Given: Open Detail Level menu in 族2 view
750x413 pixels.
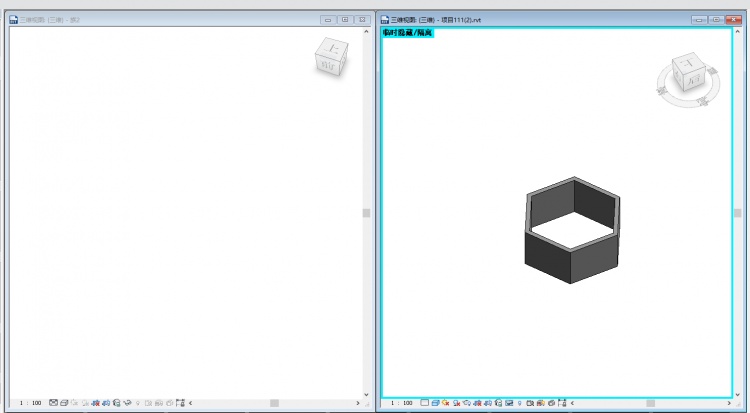Looking at the screenshot, I should point(54,403).
